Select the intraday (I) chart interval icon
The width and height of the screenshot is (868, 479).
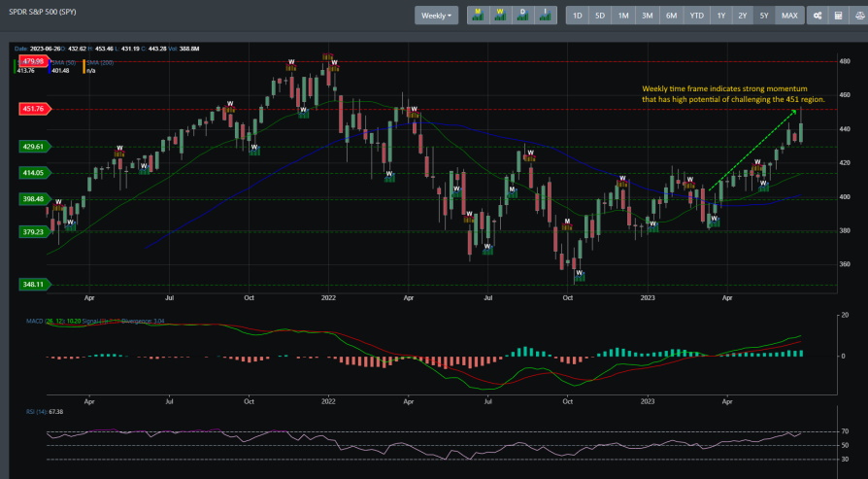coord(545,15)
